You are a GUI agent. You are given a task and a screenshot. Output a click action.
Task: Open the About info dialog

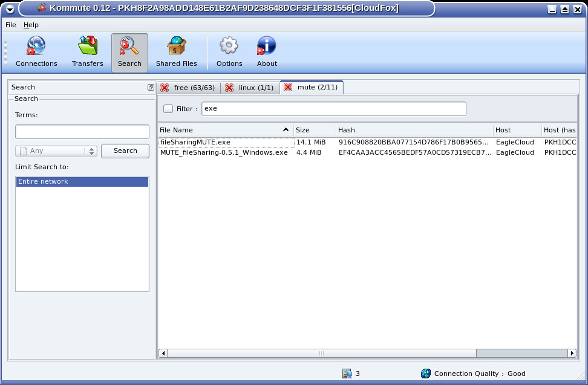pyautogui.click(x=267, y=52)
